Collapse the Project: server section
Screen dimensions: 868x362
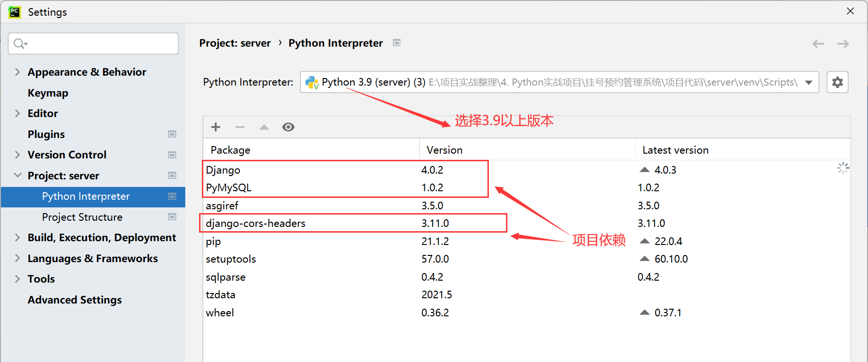click(18, 176)
